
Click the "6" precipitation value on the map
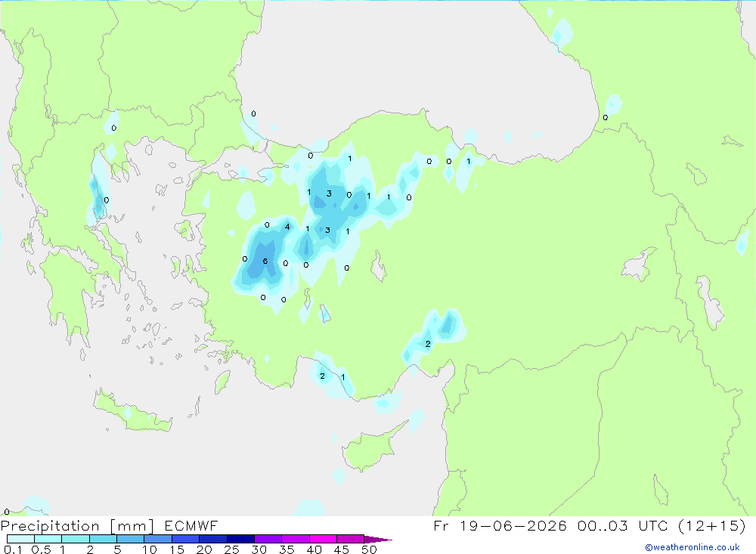(x=265, y=262)
